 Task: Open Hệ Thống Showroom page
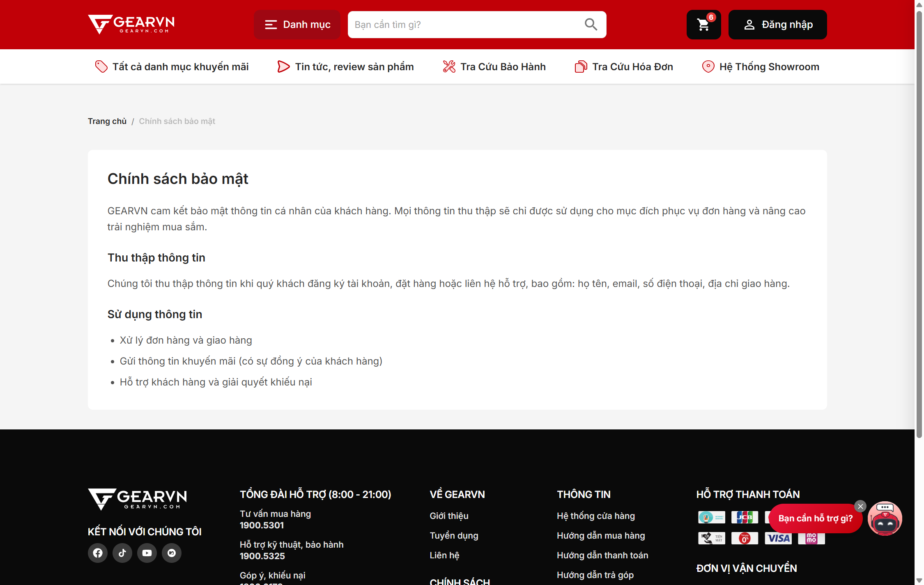click(761, 67)
